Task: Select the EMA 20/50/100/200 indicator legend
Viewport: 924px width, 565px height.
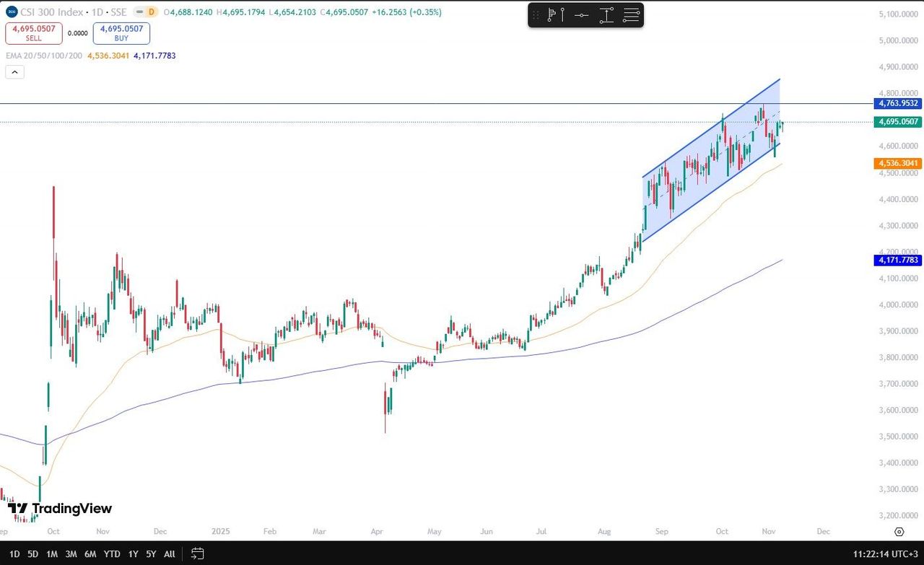Action: click(x=43, y=56)
